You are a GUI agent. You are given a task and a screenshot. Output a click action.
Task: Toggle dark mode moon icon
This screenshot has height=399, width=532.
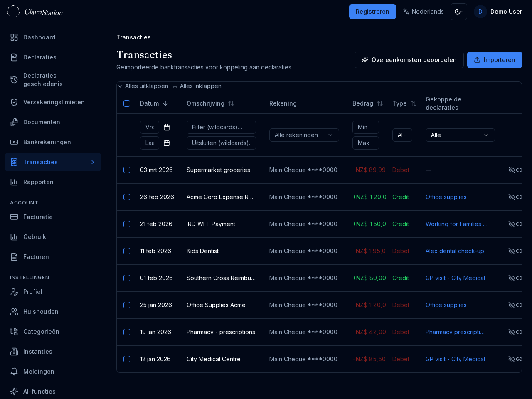458,12
